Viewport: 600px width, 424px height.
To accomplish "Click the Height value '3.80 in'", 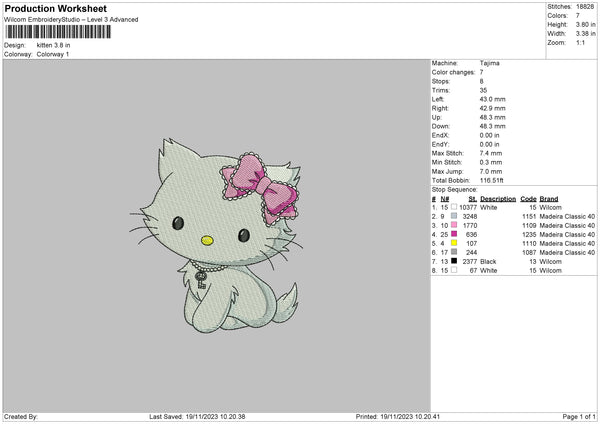I will [x=585, y=24].
